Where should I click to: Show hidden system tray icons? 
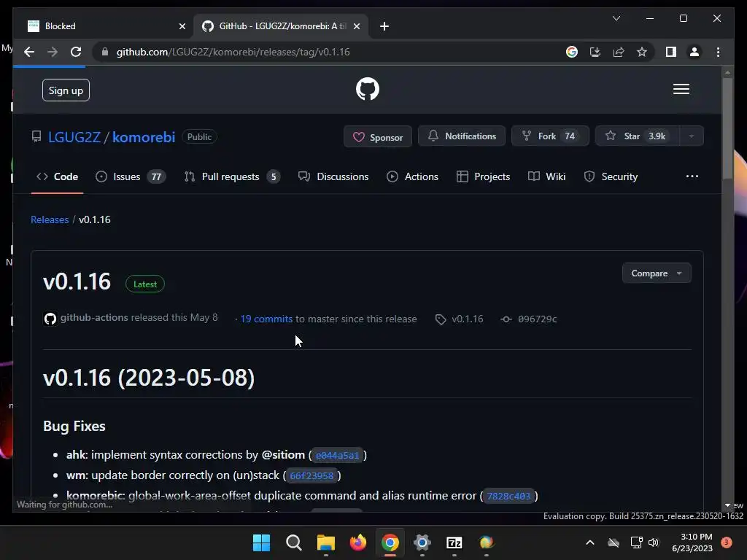(589, 542)
